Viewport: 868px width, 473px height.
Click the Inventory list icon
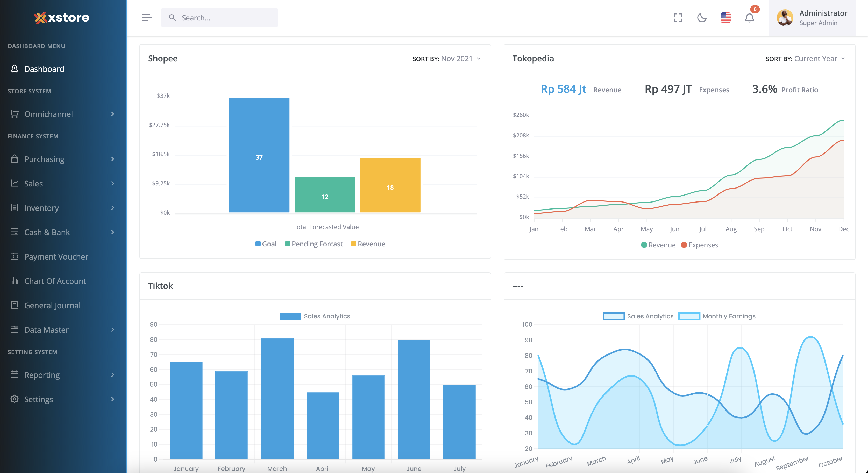[x=15, y=208]
